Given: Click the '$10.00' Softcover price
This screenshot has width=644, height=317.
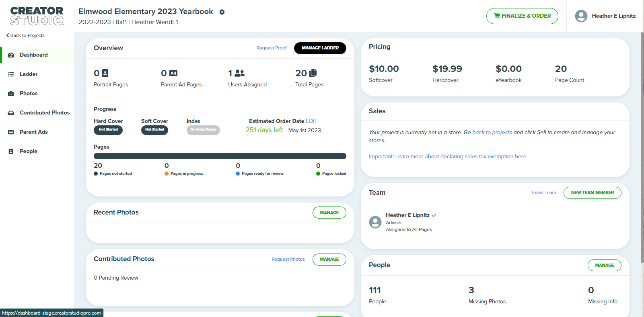Looking at the screenshot, I should click(384, 69).
